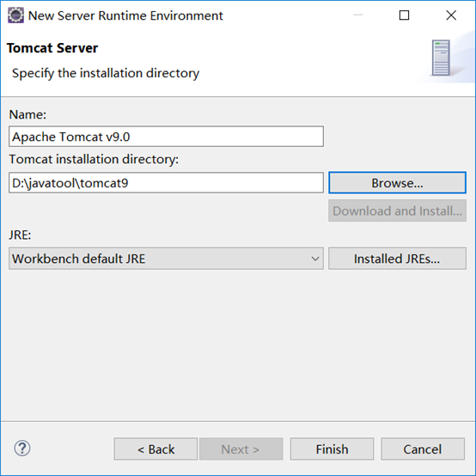476x476 pixels.
Task: Click the Tomcat Server heading text
Action: pos(52,48)
